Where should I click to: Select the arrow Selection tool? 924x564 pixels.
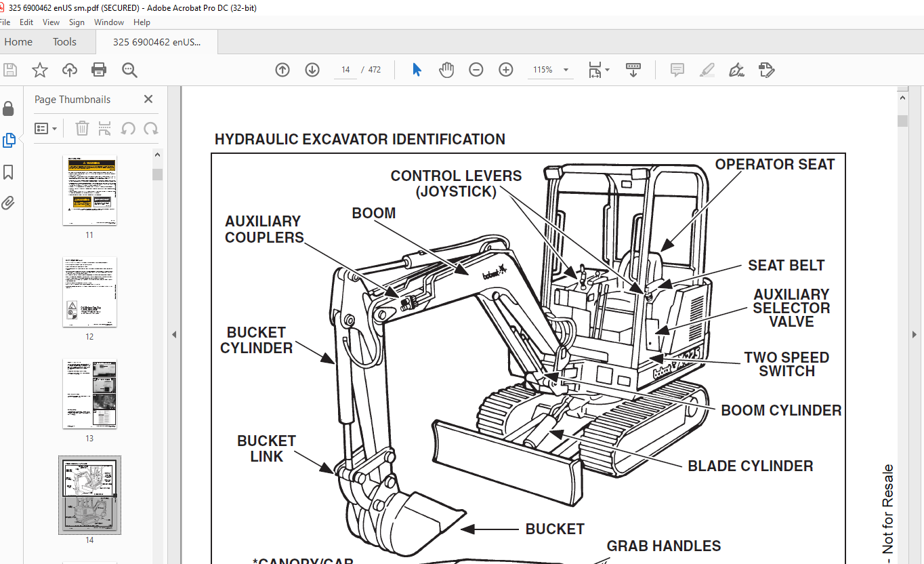tap(417, 70)
